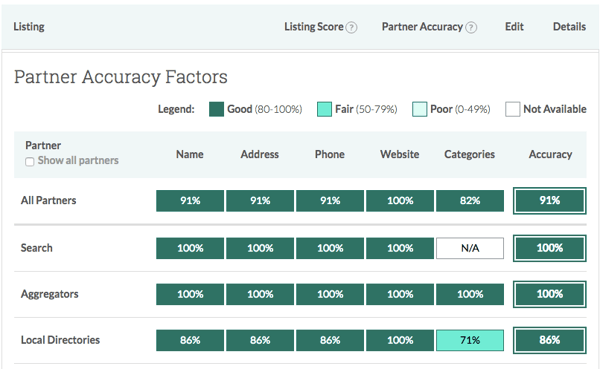Screen dimensions: 600x369
Task: Click the Website column header
Action: [399, 154]
